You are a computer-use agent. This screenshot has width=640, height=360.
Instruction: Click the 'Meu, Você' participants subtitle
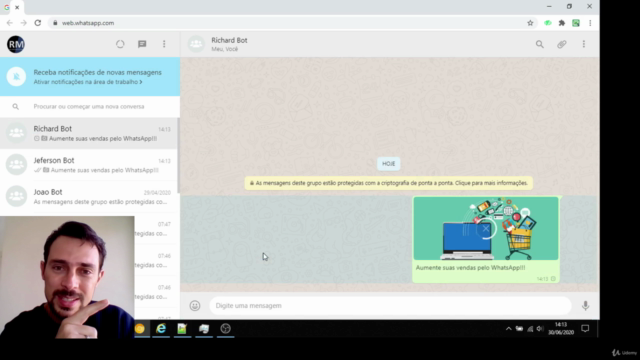[224, 49]
